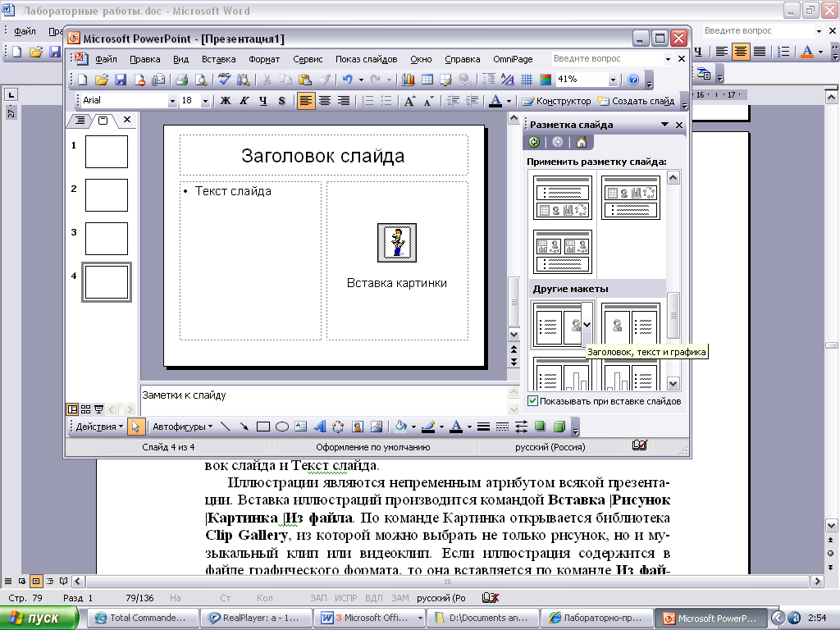
Task: Click slide title placeholder 'Заголовок слайда'
Action: click(x=323, y=155)
